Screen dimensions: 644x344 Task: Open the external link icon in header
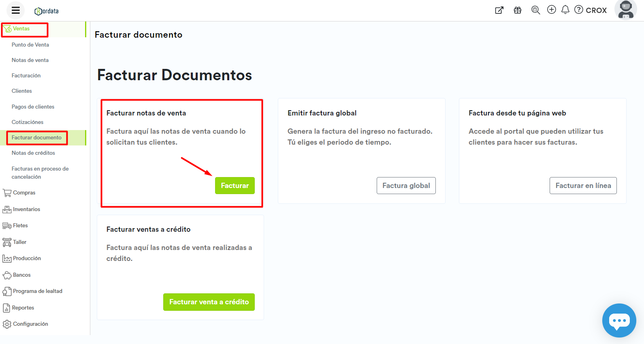click(x=499, y=10)
